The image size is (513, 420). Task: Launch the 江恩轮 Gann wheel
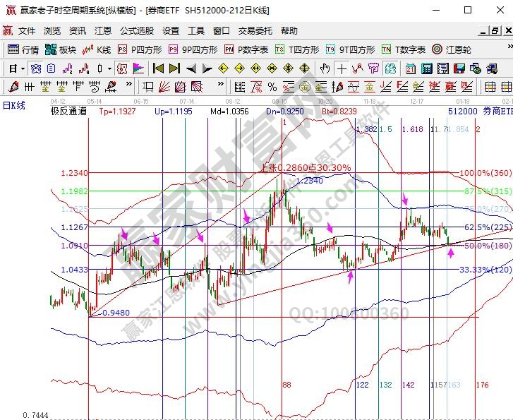[x=451, y=49]
